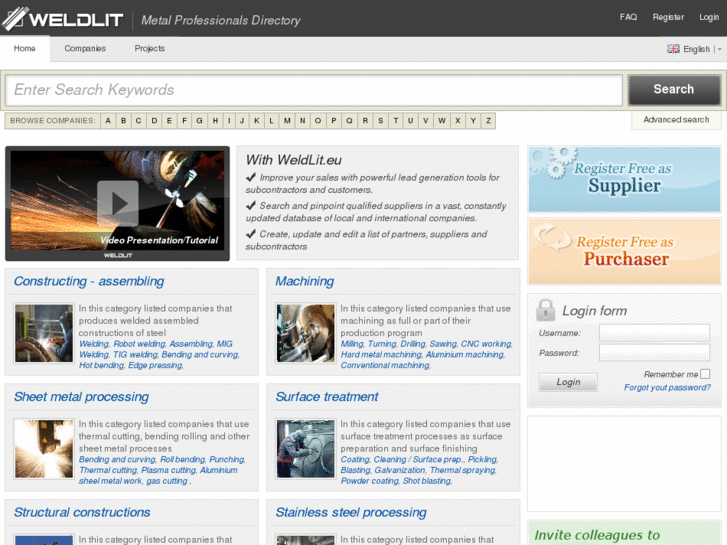This screenshot has width=727, height=545.
Task: Click the UK flag language icon
Action: click(673, 49)
